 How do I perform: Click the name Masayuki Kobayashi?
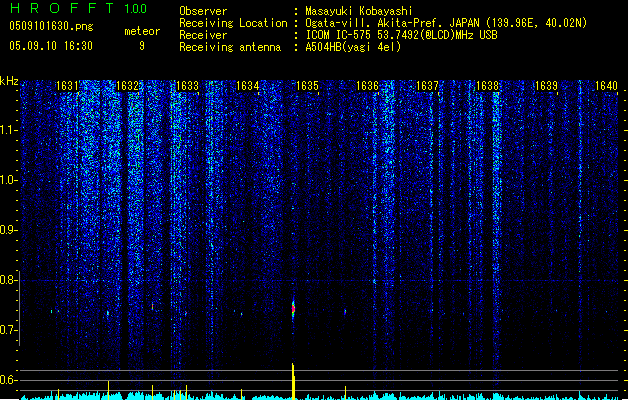[x=359, y=11]
